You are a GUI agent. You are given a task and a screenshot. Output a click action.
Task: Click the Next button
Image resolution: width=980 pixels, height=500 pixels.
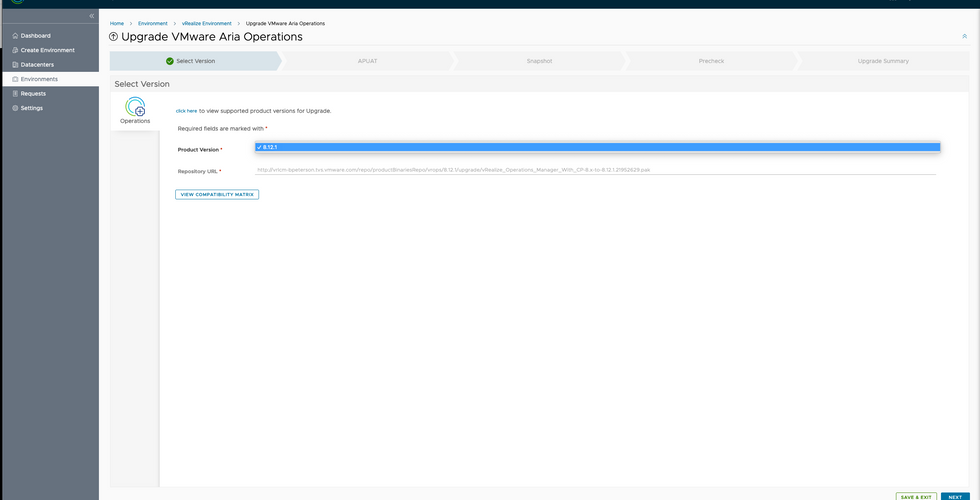[955, 497]
